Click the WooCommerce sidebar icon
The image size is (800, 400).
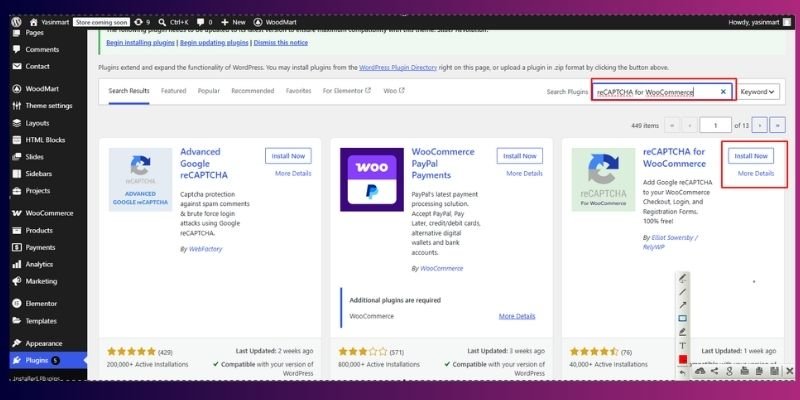[x=17, y=213]
